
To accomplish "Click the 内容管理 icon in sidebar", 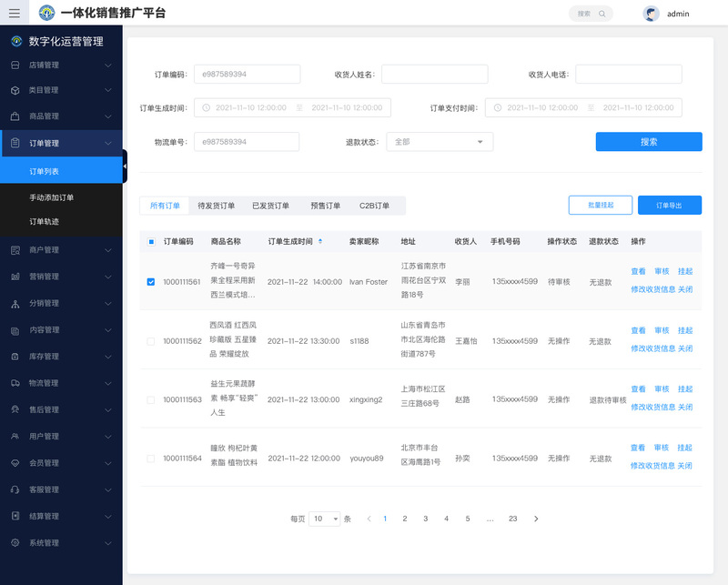I will (15, 330).
